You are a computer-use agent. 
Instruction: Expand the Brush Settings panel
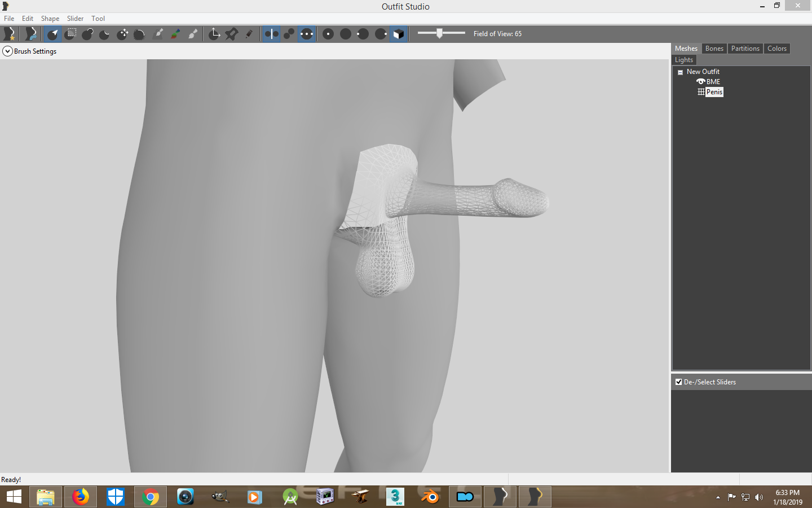pyautogui.click(x=7, y=51)
